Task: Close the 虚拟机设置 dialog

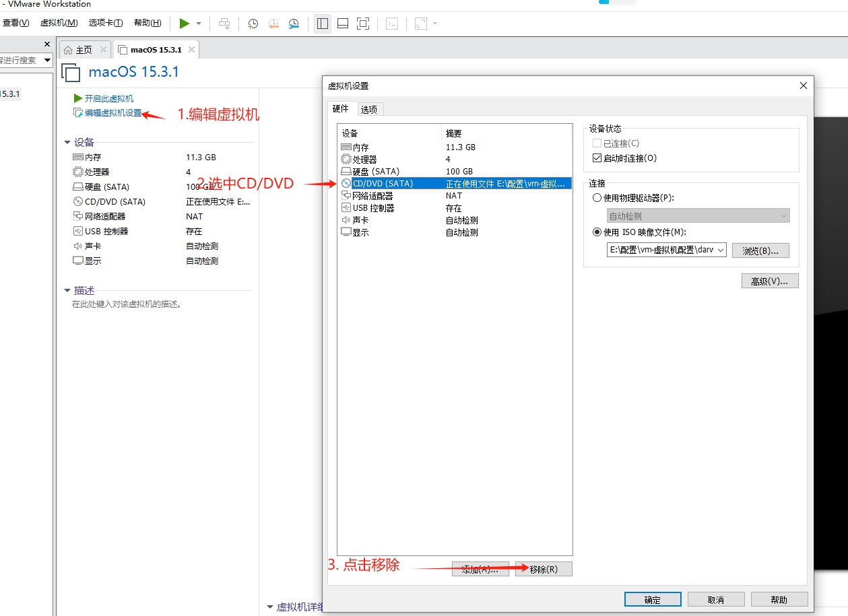Action: click(x=803, y=85)
